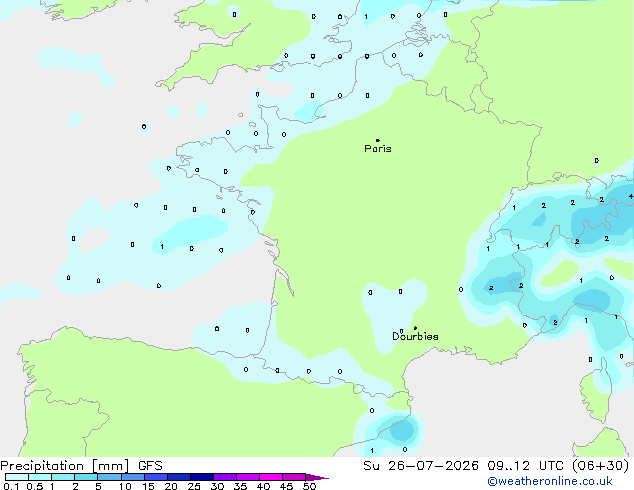The width and height of the screenshot is (634, 490).
Task: Pick the 1 mm legend color swatch
Action: 63,477
